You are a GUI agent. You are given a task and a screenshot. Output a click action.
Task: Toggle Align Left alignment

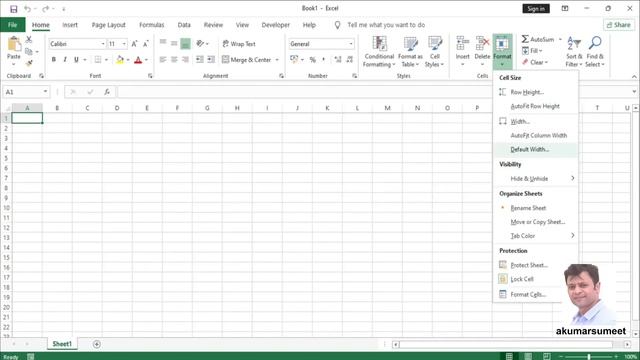point(163,60)
